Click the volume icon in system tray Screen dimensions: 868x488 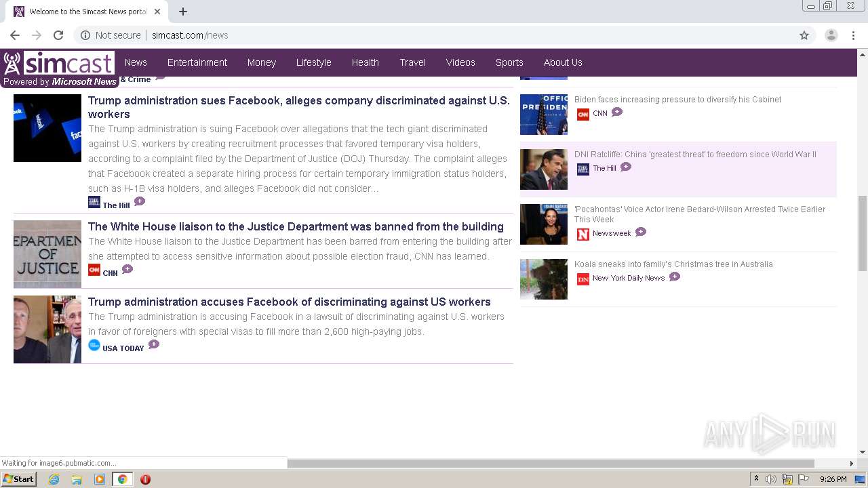pos(771,479)
